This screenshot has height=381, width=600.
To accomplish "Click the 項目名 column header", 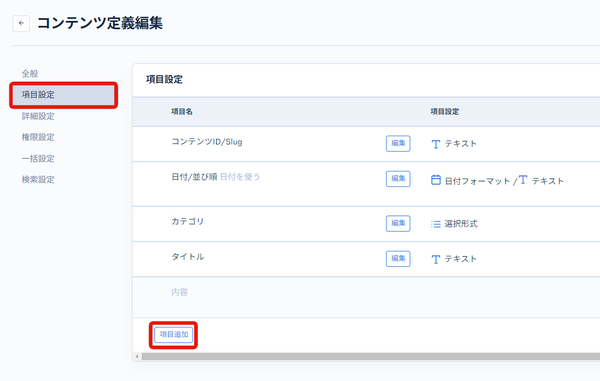I will click(182, 112).
